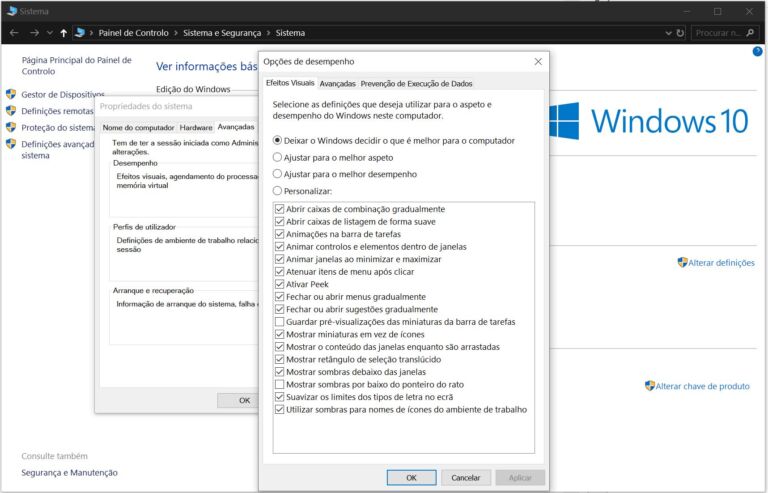Toggle 'Mostrar sombras debaixo das janelas'

pyautogui.click(x=279, y=372)
